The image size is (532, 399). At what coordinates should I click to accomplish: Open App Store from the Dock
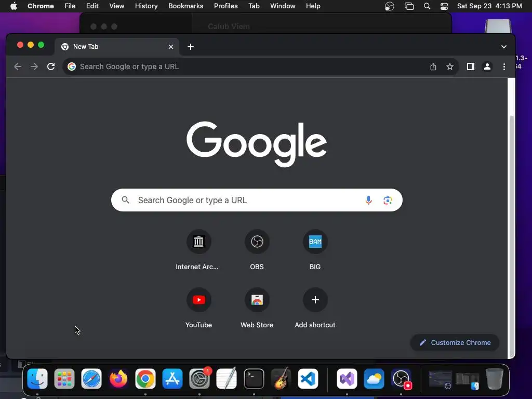172,379
